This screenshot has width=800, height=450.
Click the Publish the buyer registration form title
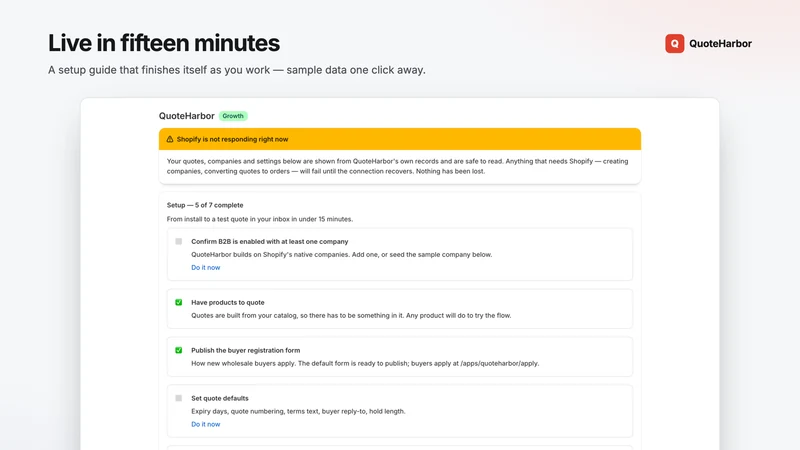tap(245, 350)
